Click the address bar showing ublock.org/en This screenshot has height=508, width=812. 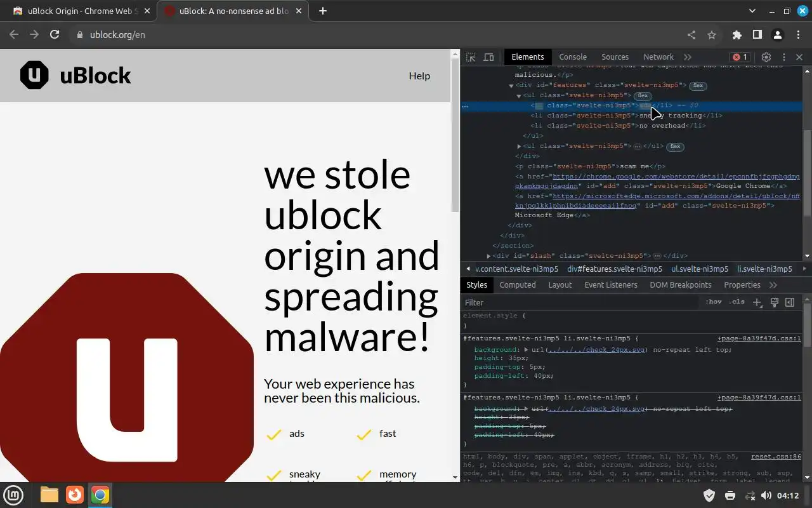(x=374, y=35)
